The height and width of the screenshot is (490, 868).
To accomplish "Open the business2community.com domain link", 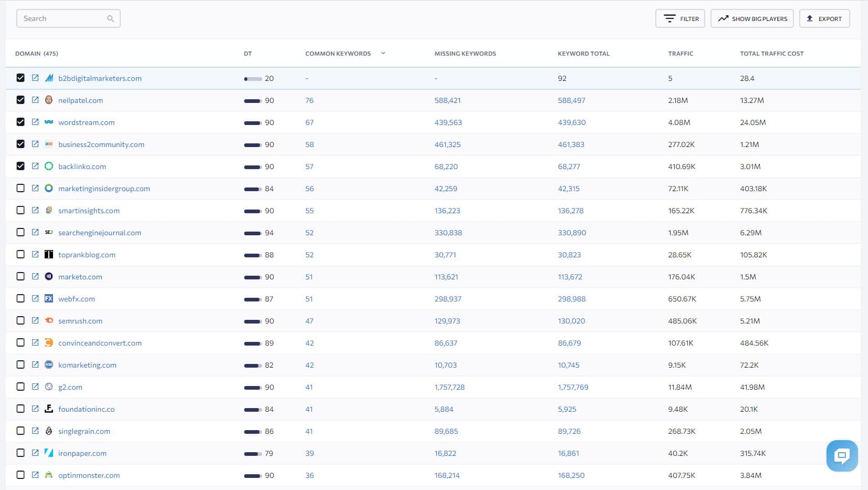I will (x=101, y=144).
